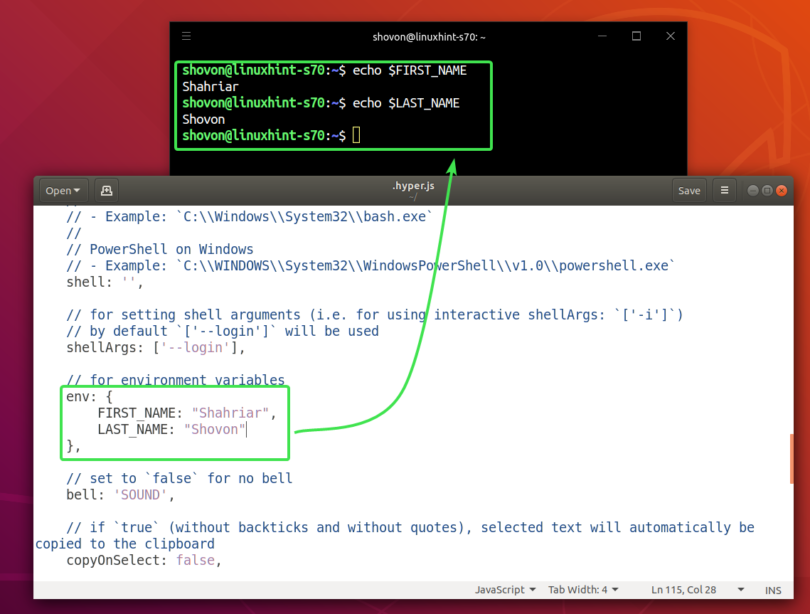Click the terminal prompt cursor
This screenshot has height=614, width=810.
(356, 135)
